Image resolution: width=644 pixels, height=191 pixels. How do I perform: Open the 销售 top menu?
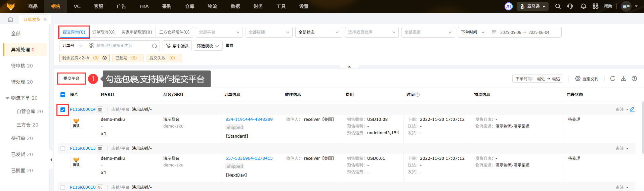pyautogui.click(x=56, y=6)
